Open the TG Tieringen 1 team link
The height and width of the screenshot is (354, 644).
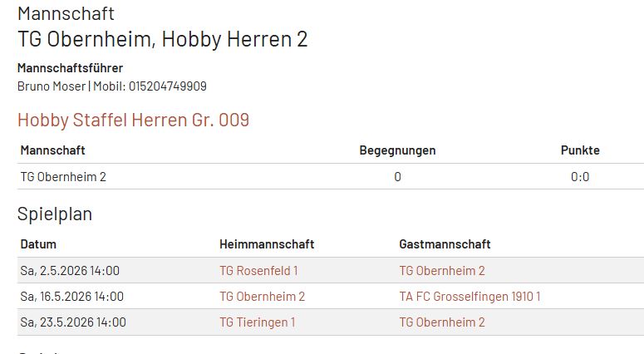coord(257,322)
